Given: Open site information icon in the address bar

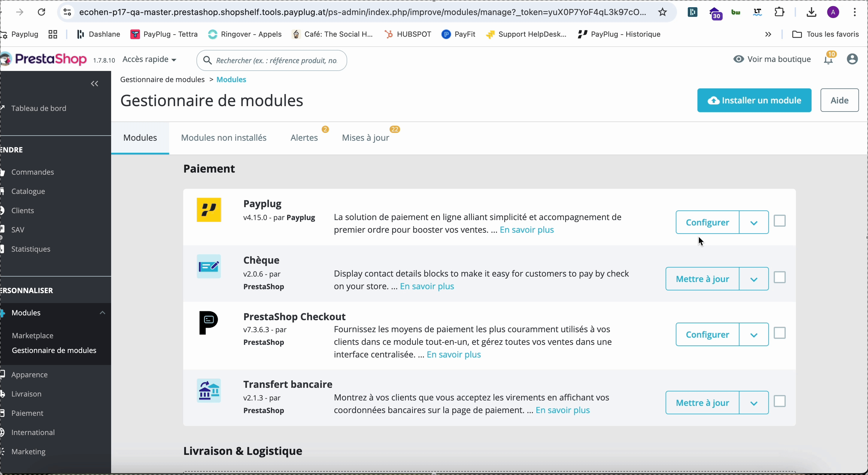Looking at the screenshot, I should tap(67, 13).
